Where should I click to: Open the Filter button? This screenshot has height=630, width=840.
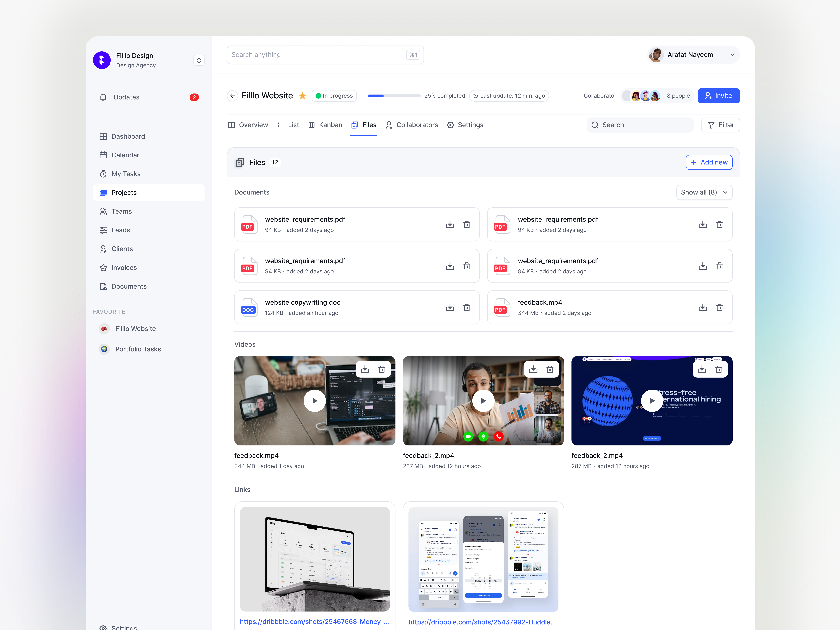pos(720,125)
